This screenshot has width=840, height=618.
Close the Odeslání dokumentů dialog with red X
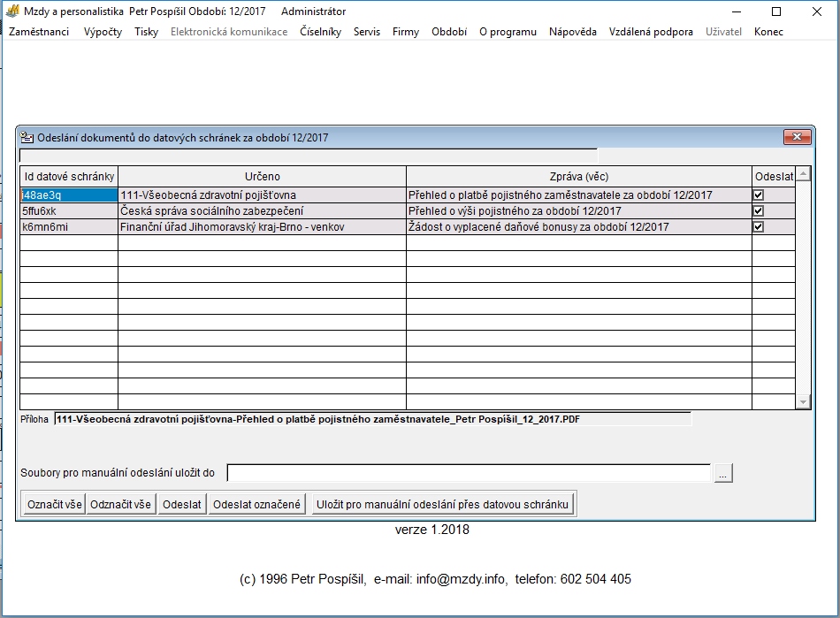click(798, 137)
